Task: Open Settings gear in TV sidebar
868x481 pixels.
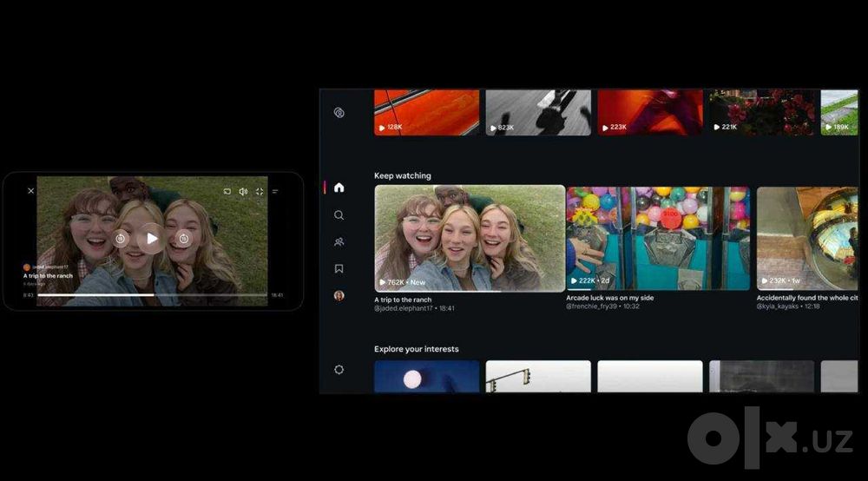Action: click(x=339, y=370)
